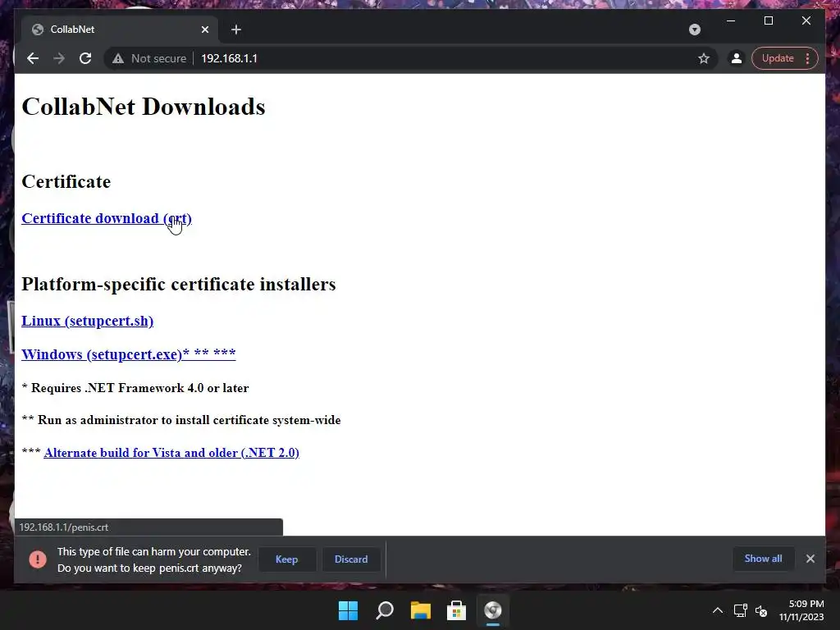This screenshot has width=840, height=630.
Task: Open File Explorer from taskbar
Action: click(421, 610)
